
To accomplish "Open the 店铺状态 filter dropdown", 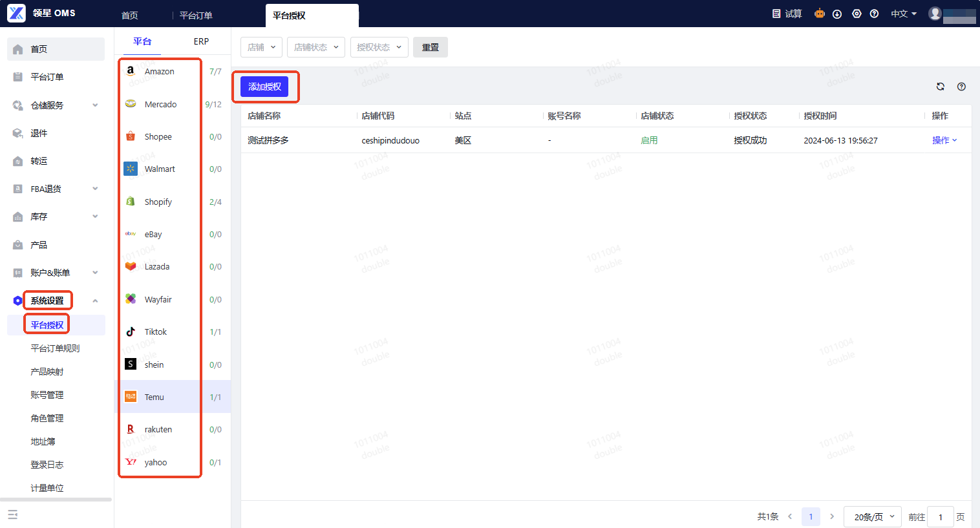I will [x=316, y=47].
